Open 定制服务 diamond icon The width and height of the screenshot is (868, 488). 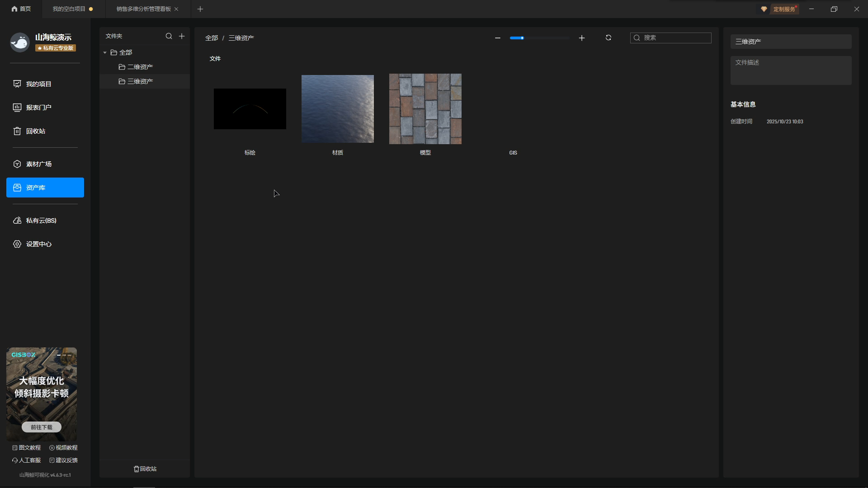(x=764, y=9)
